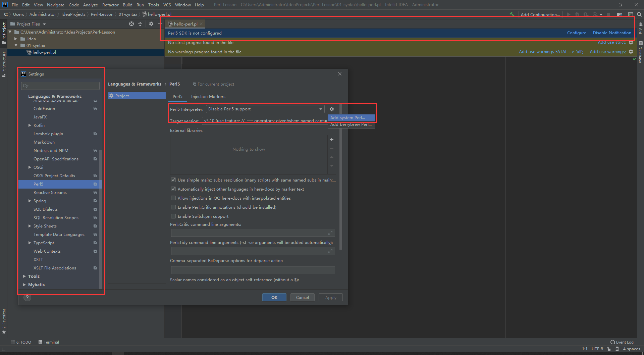Open the TODO tool window

[21, 342]
